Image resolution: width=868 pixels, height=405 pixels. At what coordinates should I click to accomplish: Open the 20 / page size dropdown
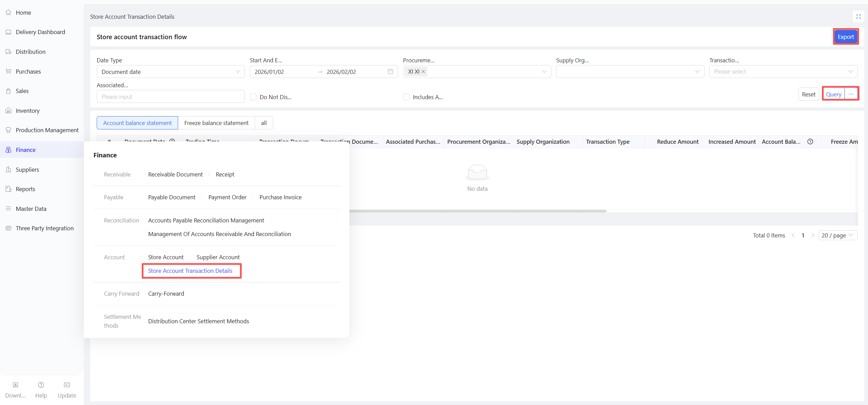coord(837,235)
